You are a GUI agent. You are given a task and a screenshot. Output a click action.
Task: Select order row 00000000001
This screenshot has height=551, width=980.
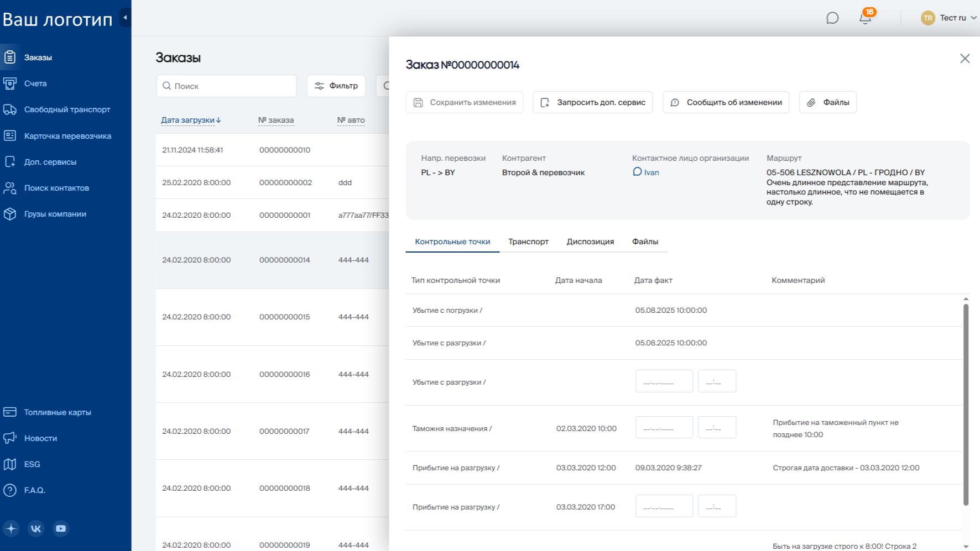click(x=272, y=215)
